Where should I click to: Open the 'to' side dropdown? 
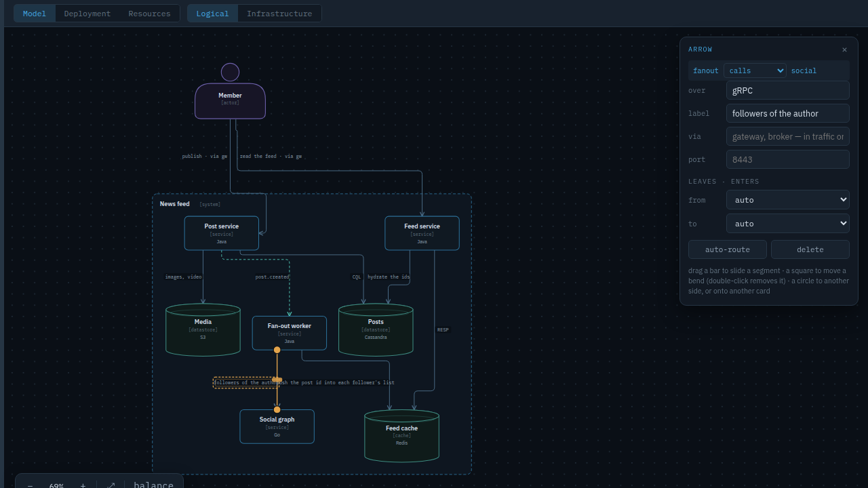(x=788, y=224)
